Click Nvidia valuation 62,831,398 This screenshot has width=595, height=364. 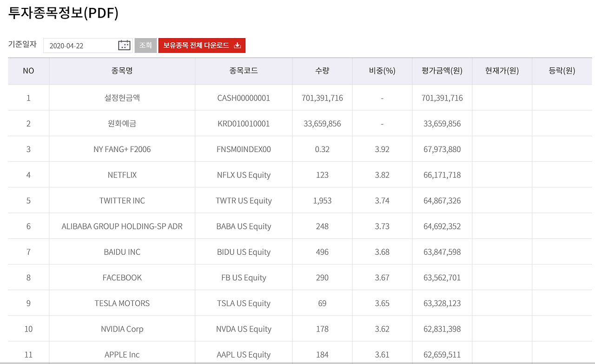tap(442, 329)
